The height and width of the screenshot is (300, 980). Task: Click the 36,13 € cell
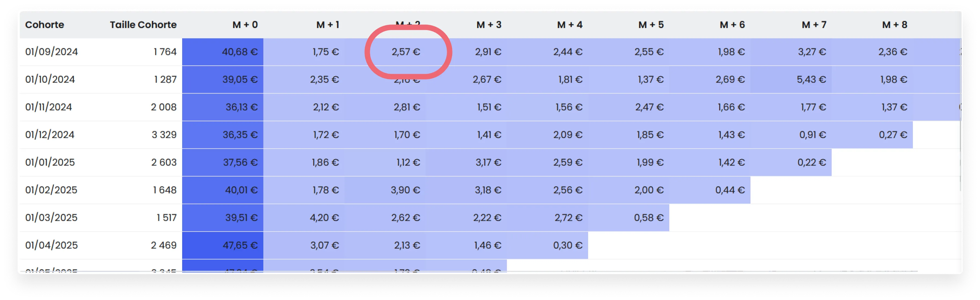click(222, 107)
